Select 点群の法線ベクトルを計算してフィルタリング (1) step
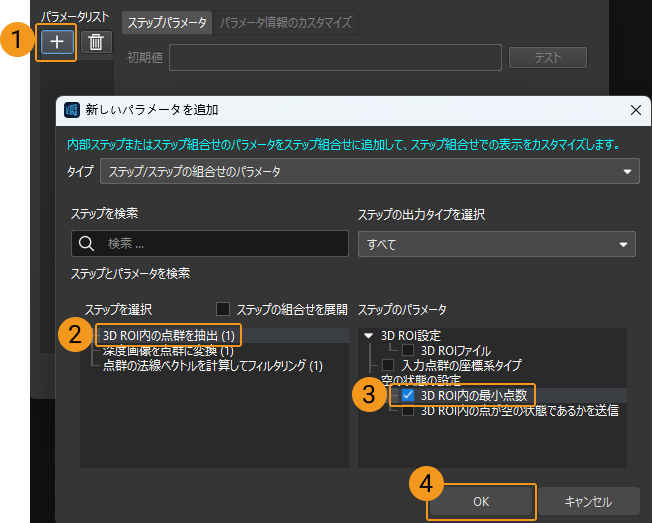The image size is (652, 523). coord(212,366)
